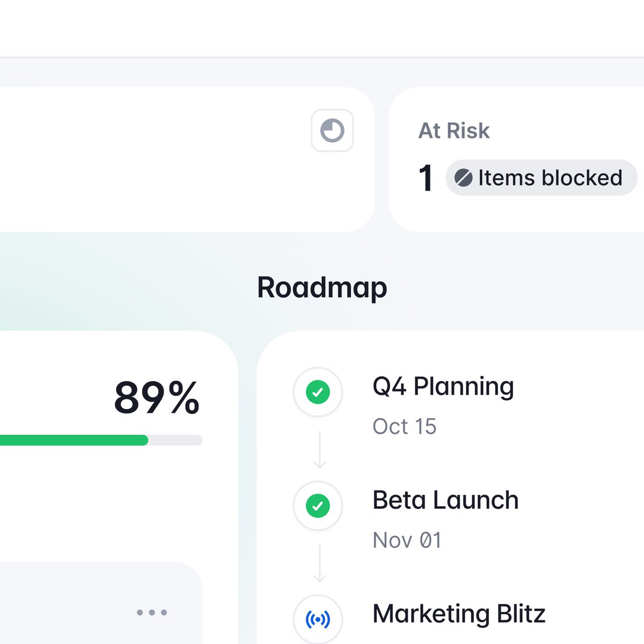
Task: Click the Roadmap section heading
Action: pyautogui.click(x=322, y=288)
